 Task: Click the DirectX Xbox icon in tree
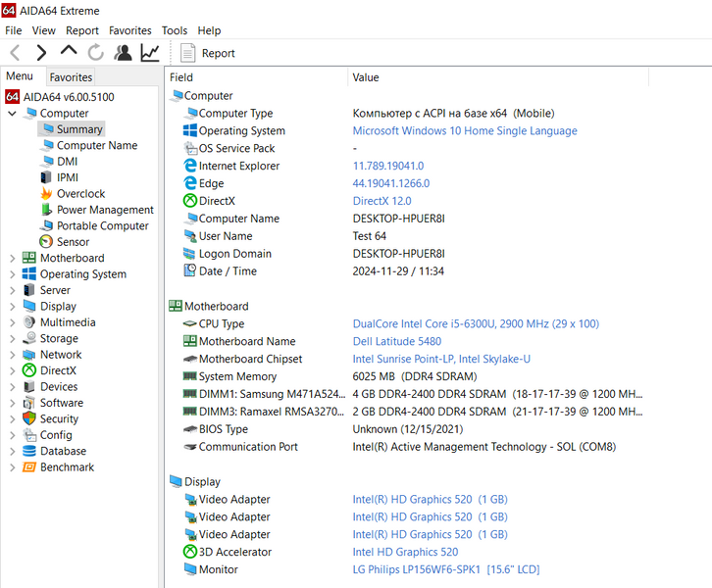coord(29,370)
